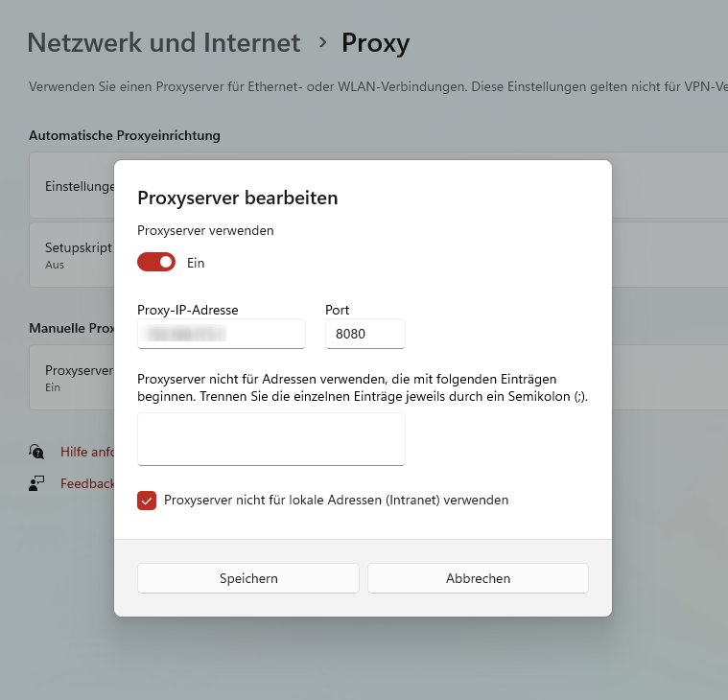
Task: Save settings with the Speichern button
Action: tap(248, 578)
